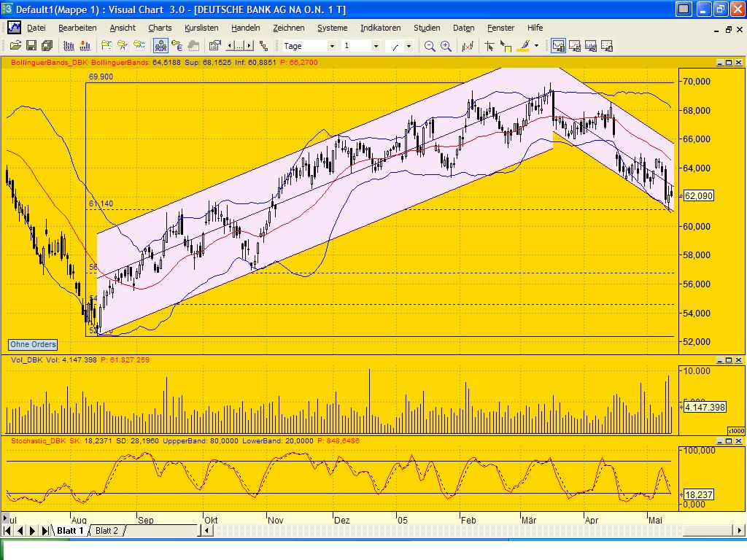
Task: Minimize the Stochastic_DBK pane
Action: (x=720, y=441)
